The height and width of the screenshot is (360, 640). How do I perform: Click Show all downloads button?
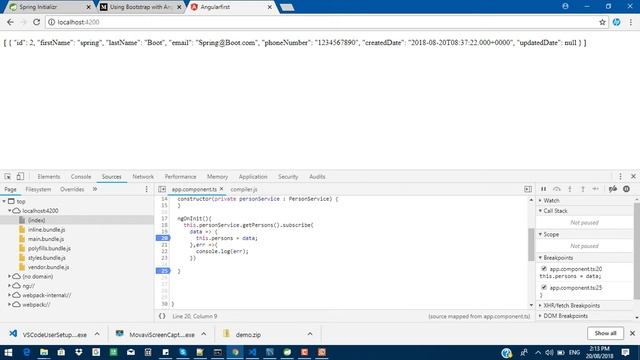pos(605,333)
